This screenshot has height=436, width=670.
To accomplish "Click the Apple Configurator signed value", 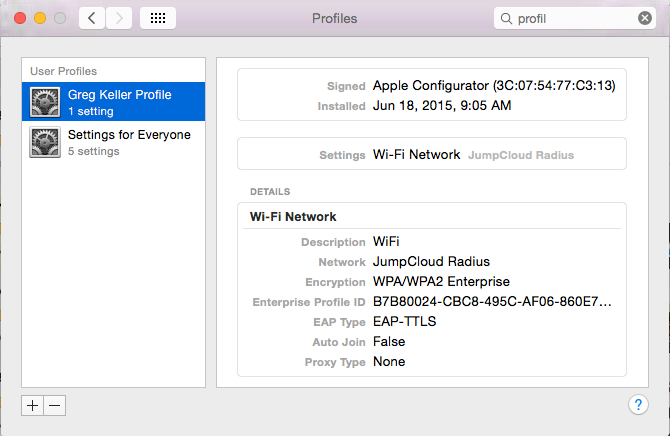I will [x=494, y=85].
